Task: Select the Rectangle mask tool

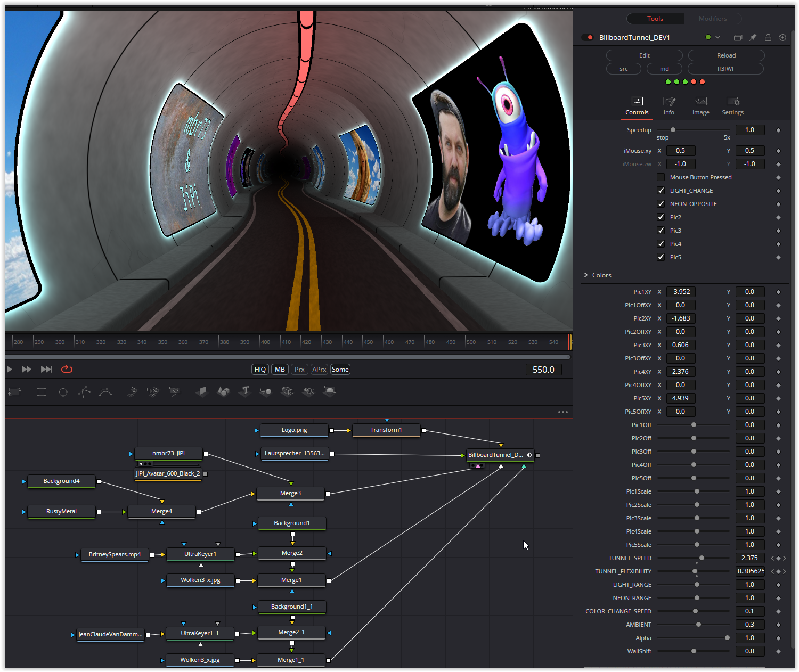Action: (x=42, y=392)
